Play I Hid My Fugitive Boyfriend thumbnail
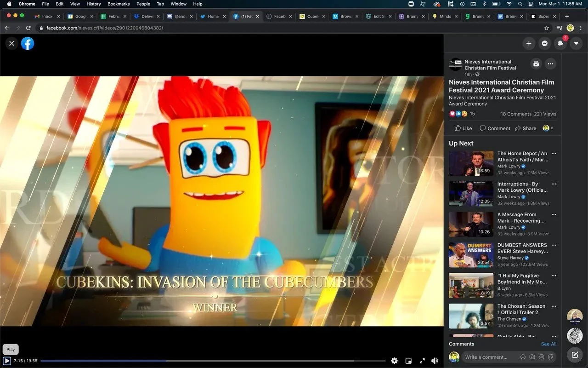Viewport: 588px width, 368px height. pos(471,285)
